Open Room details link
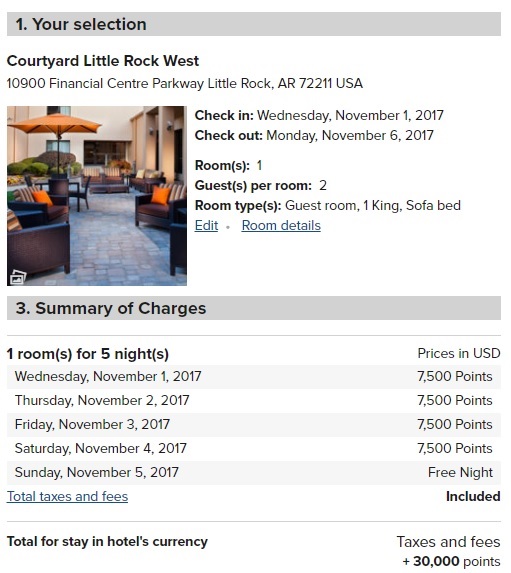 pyautogui.click(x=281, y=225)
